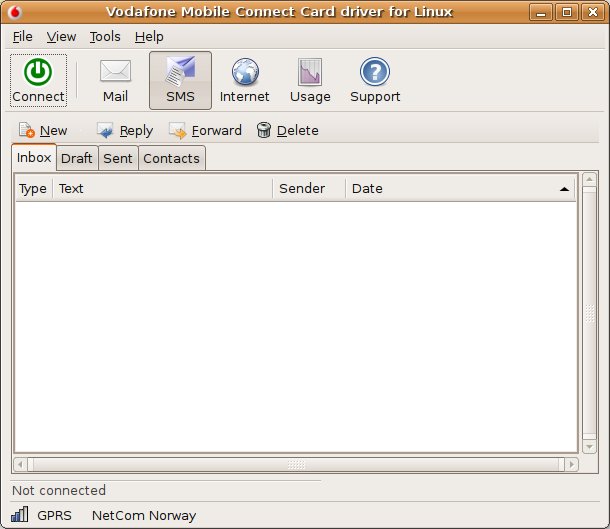
Task: Click the horizontal scrollbar thumb
Action: pyautogui.click(x=296, y=464)
